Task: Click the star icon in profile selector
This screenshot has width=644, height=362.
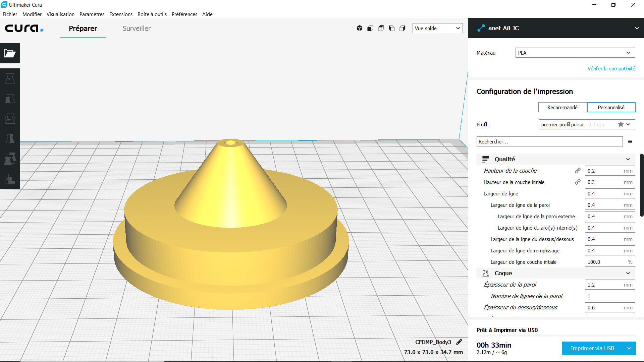Action: (x=621, y=124)
